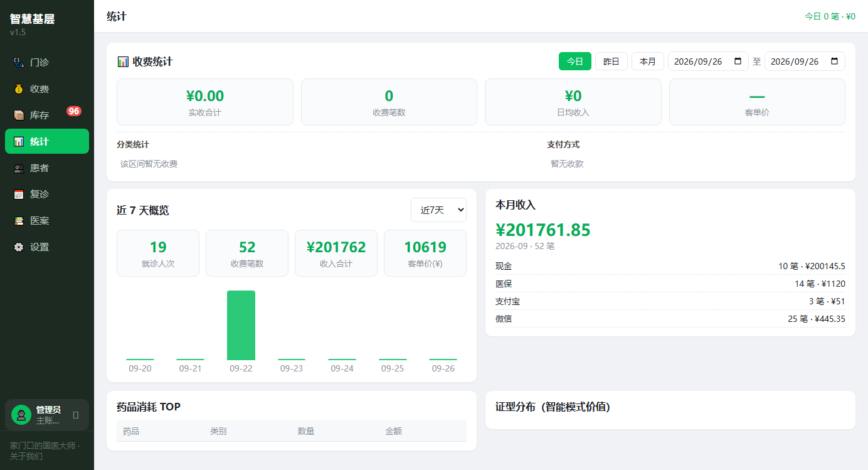Screen dimensions: 868x470
Task: Click the red 96 badge on 库存
Action: tap(74, 111)
